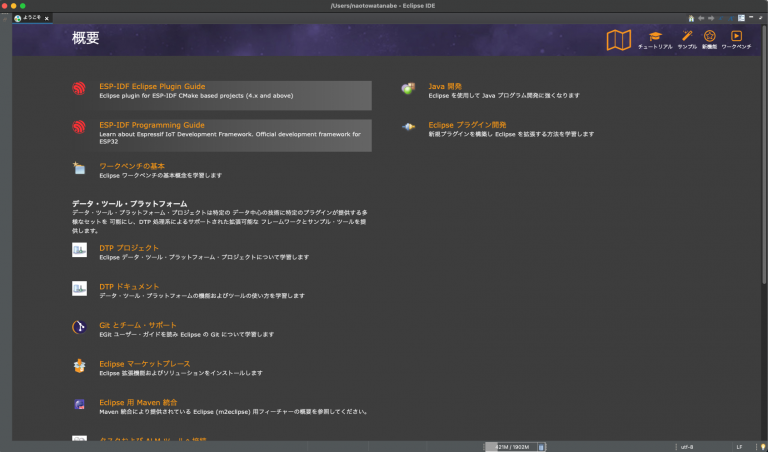Open the customize page icon

(x=742, y=18)
